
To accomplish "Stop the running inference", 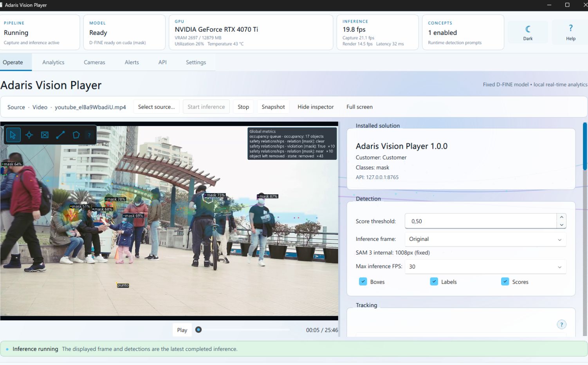I will point(243,107).
